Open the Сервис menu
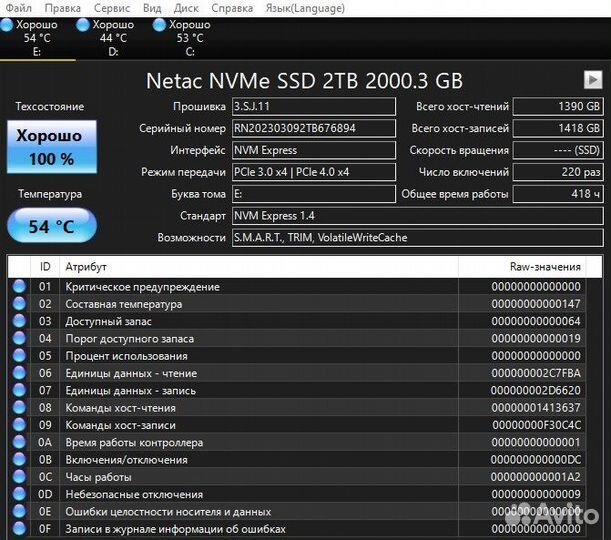Viewport: 611px width, 540px height. (x=112, y=8)
